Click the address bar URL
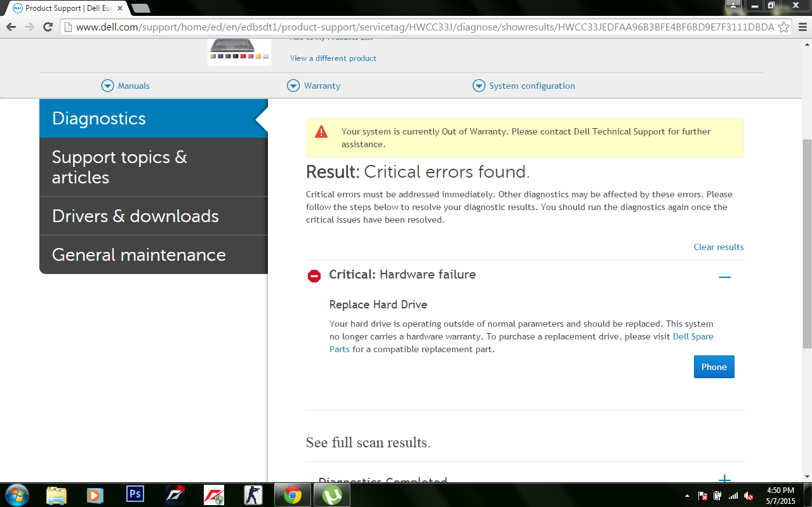 [x=425, y=27]
